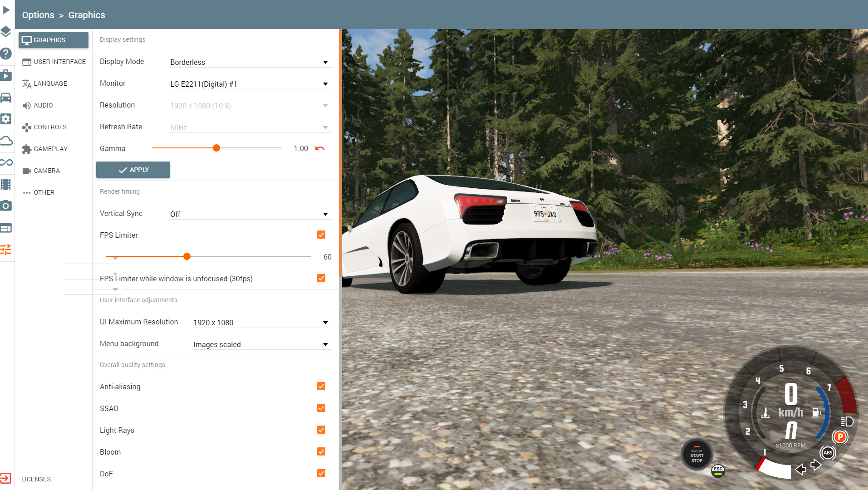The height and width of the screenshot is (490, 868).
Task: Click the FPS limit value 60
Action: click(327, 257)
